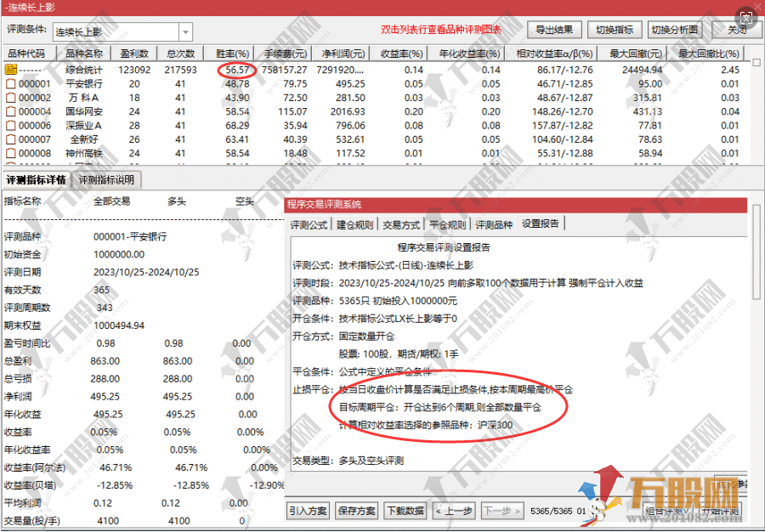Click the fullscreen icon in the top-right corner
The width and height of the screenshot is (765, 532).
(x=746, y=19)
